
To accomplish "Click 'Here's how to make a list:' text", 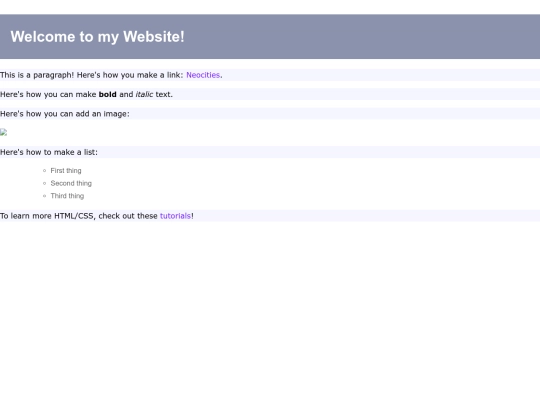I will [x=49, y=152].
